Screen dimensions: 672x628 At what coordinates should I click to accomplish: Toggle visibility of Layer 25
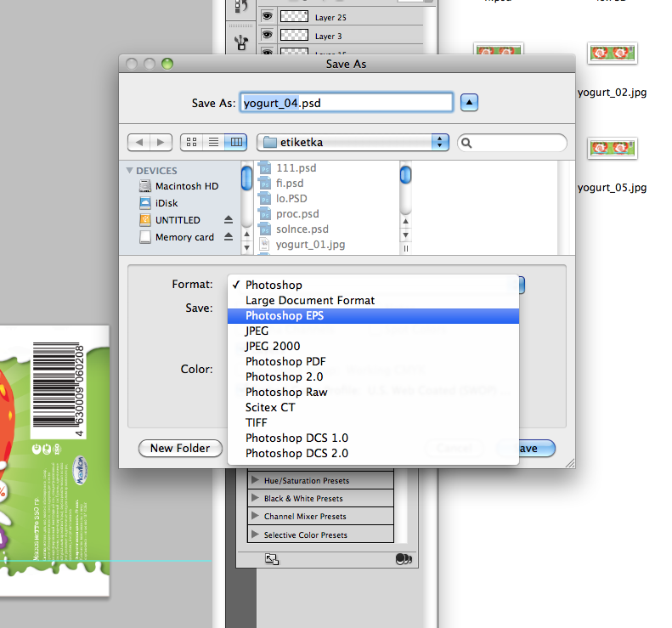(x=267, y=16)
